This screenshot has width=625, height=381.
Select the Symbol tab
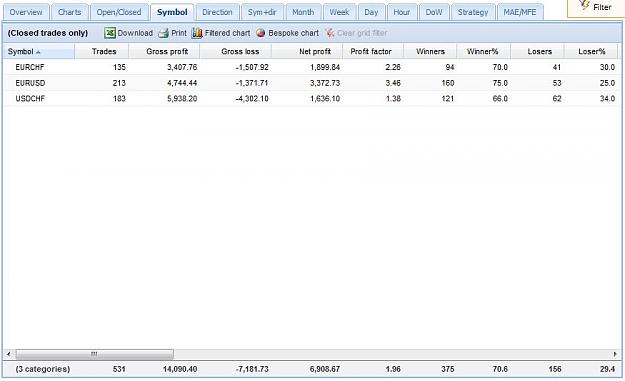tap(172, 12)
